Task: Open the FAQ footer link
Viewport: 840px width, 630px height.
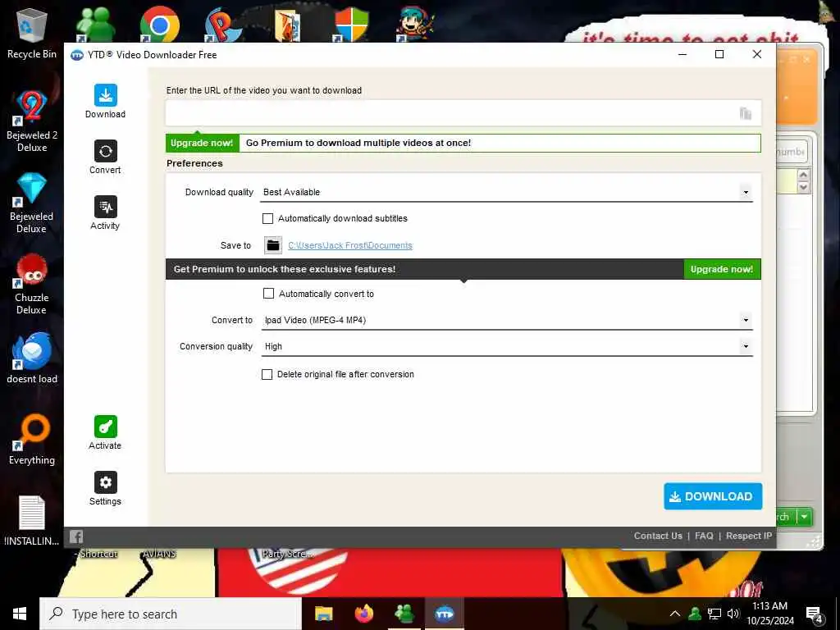Action: pyautogui.click(x=704, y=536)
